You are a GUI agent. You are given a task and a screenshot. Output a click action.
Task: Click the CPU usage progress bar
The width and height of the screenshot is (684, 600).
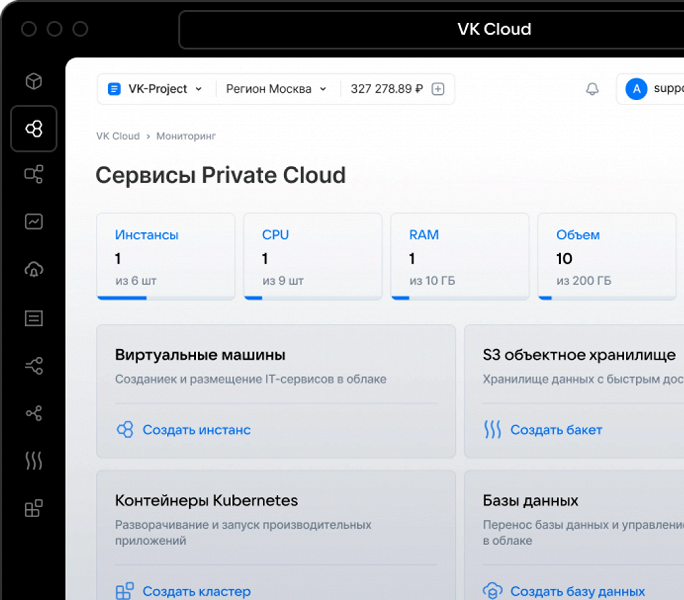pyautogui.click(x=313, y=298)
